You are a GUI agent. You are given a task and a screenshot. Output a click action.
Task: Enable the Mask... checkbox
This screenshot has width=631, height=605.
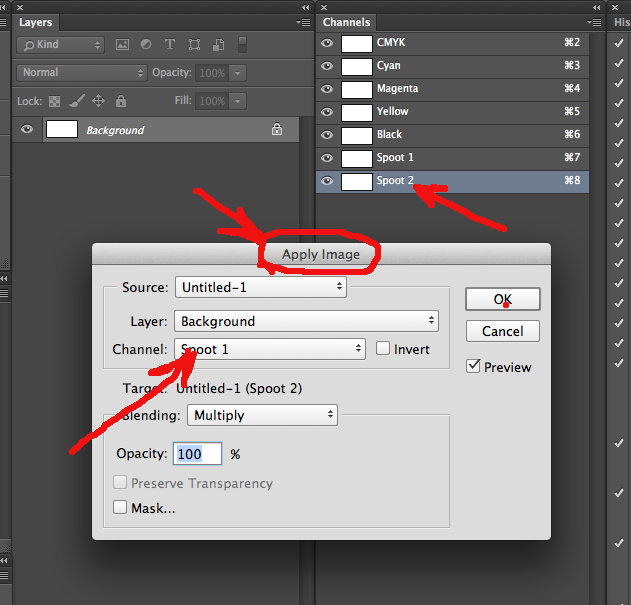120,507
